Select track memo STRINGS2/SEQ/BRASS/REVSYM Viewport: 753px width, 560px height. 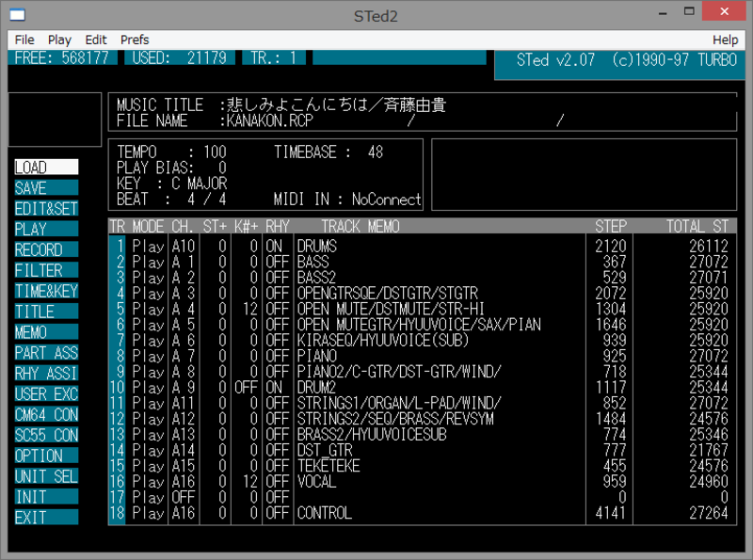[395, 419]
